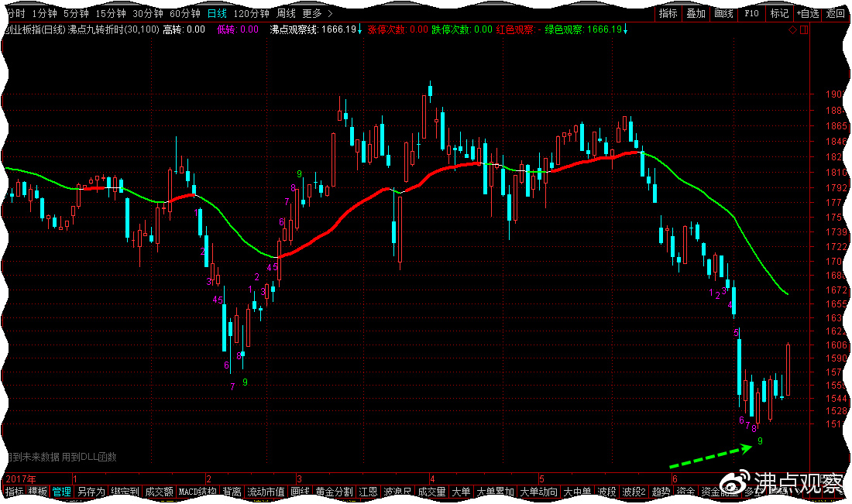This screenshot has height=504, width=852.
Task: Select the 大单动向 indicator tab
Action: tap(538, 492)
